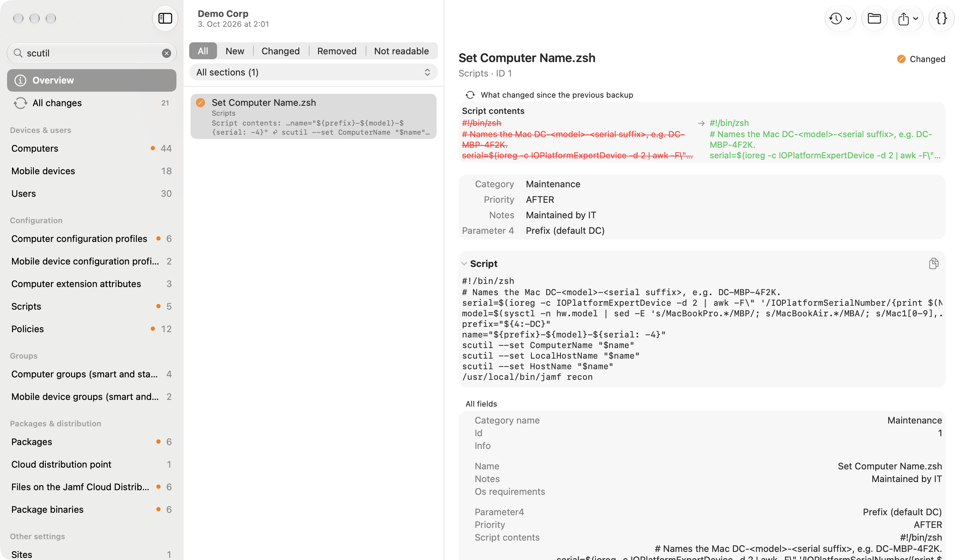
Task: Open the Computers section
Action: point(91,148)
